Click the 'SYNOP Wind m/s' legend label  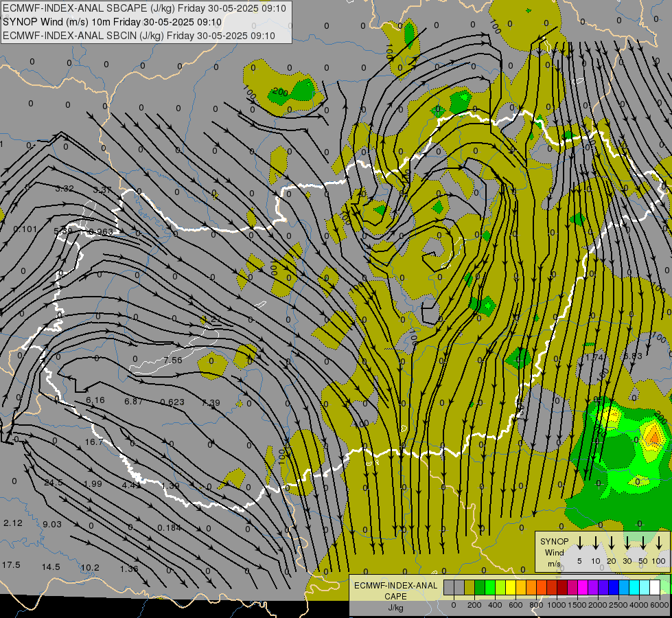coord(554,552)
